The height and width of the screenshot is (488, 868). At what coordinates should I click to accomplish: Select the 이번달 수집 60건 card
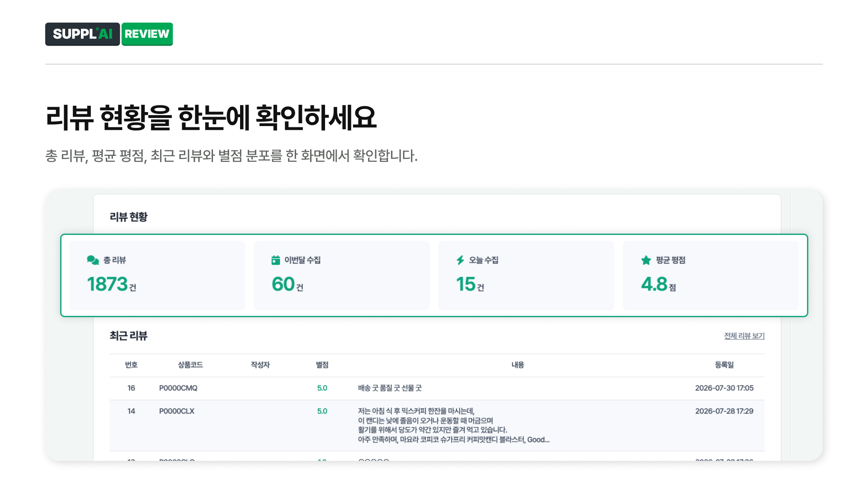click(341, 275)
